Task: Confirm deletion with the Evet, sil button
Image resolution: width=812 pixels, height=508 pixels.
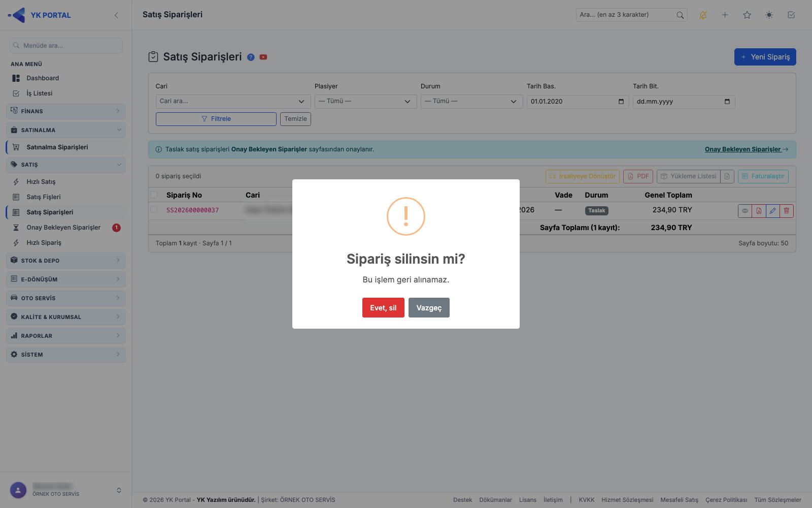Action: pyautogui.click(x=383, y=308)
